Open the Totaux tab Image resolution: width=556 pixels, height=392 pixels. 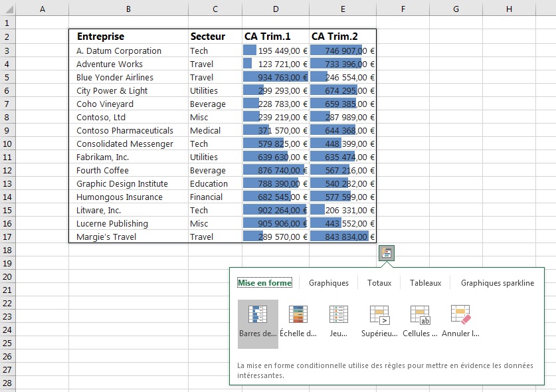[x=379, y=283]
